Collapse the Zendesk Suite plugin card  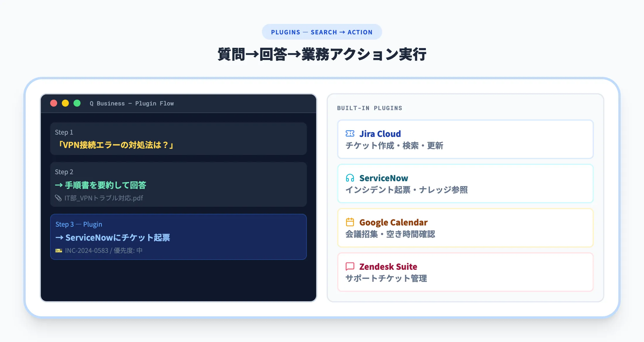coord(466,272)
